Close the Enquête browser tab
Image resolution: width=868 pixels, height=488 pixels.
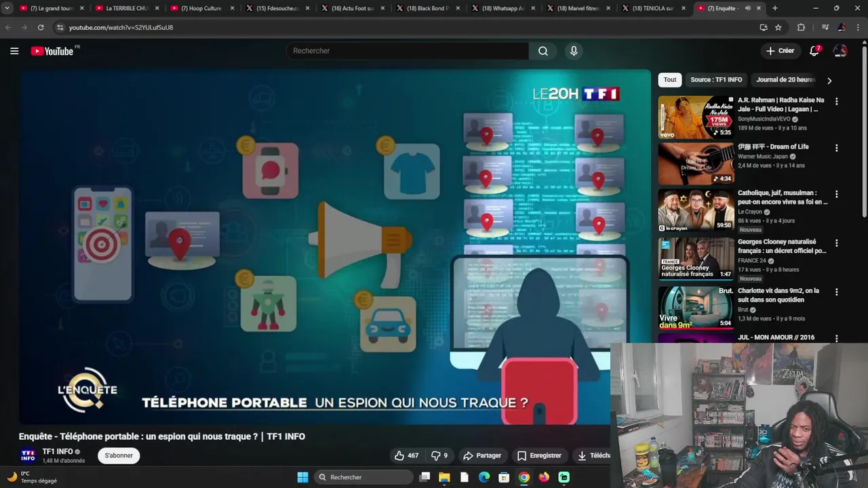[x=759, y=8]
